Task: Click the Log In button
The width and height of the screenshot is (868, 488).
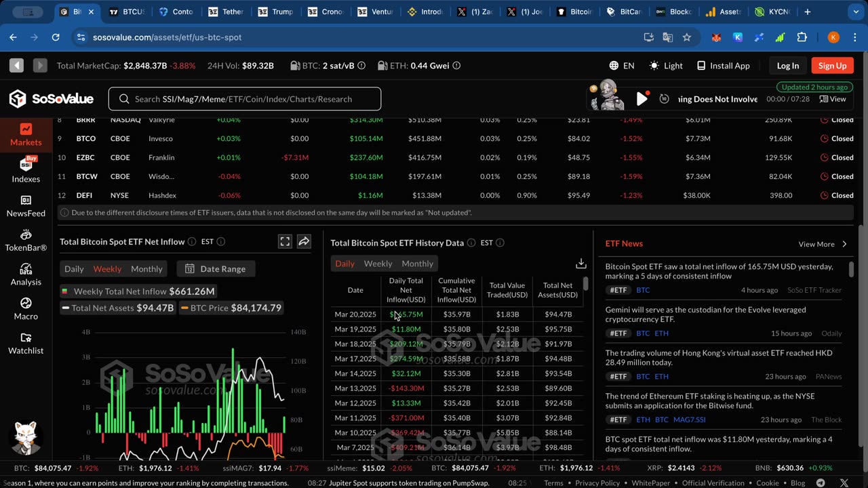Action: [787, 66]
